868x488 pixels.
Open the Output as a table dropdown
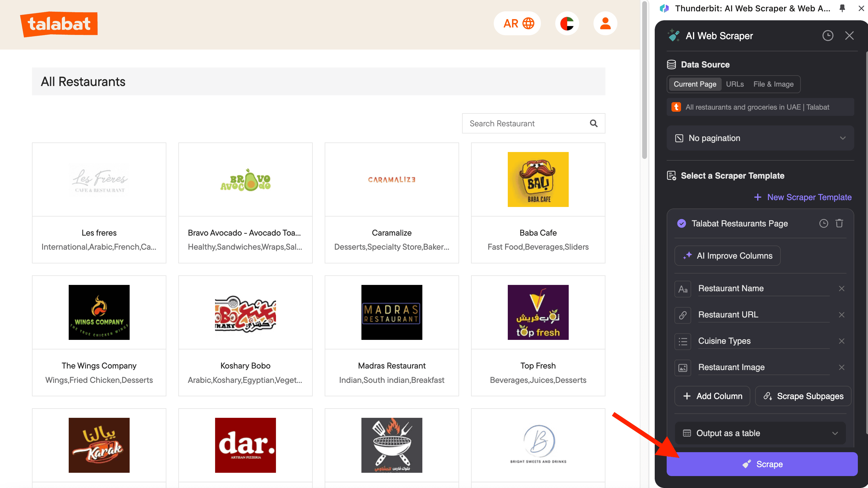click(760, 433)
